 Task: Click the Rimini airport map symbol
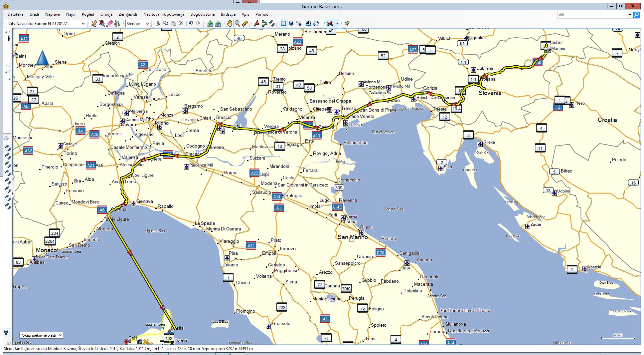[x=362, y=232]
